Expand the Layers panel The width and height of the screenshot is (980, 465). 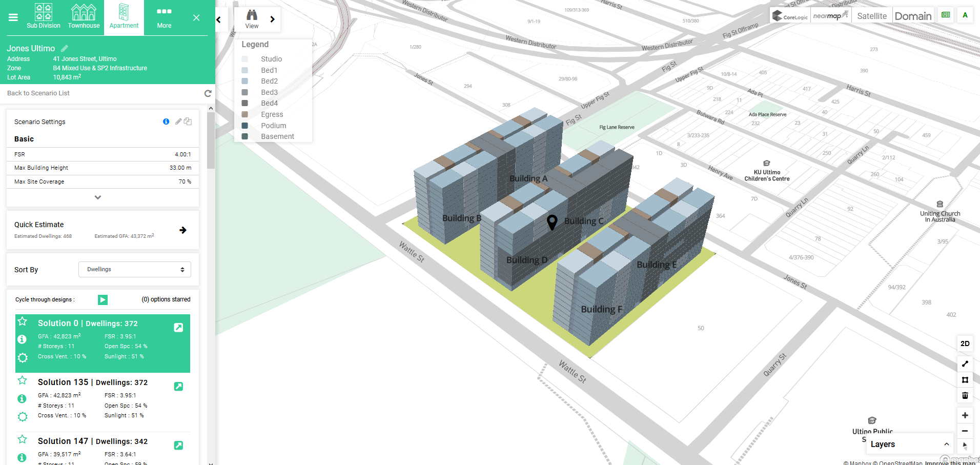[x=911, y=444]
